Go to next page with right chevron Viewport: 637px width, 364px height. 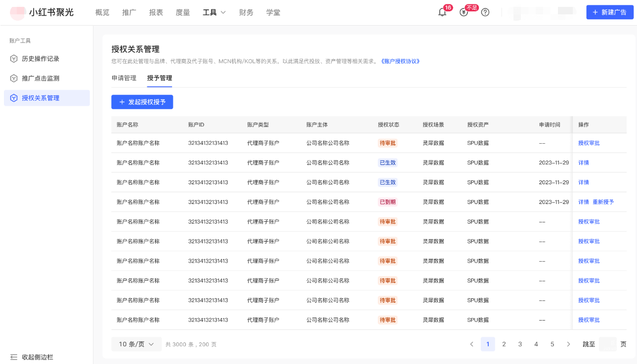tap(568, 344)
